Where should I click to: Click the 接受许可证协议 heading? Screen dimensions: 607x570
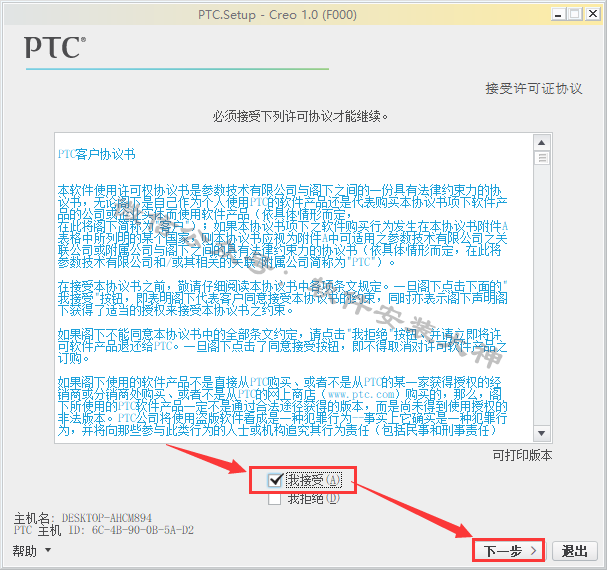pyautogui.click(x=533, y=89)
